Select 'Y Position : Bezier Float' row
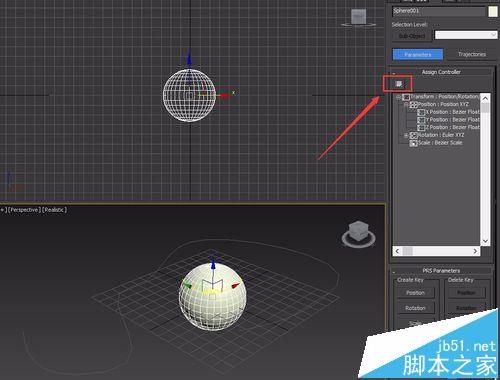 point(448,120)
